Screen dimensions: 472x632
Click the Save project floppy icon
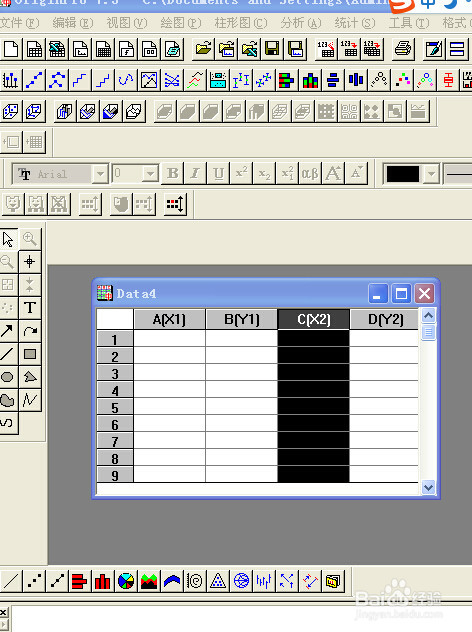tap(272, 50)
